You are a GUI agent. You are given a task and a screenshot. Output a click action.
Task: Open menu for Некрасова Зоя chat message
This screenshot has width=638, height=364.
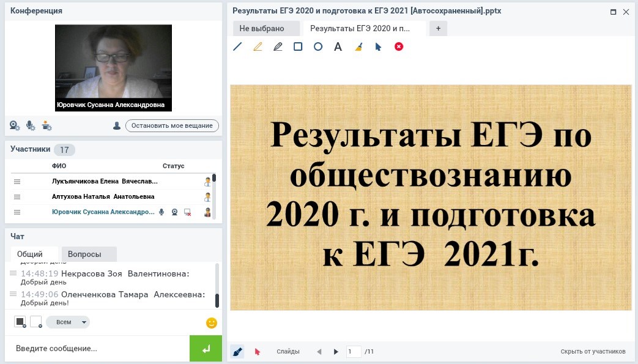pyautogui.click(x=13, y=273)
